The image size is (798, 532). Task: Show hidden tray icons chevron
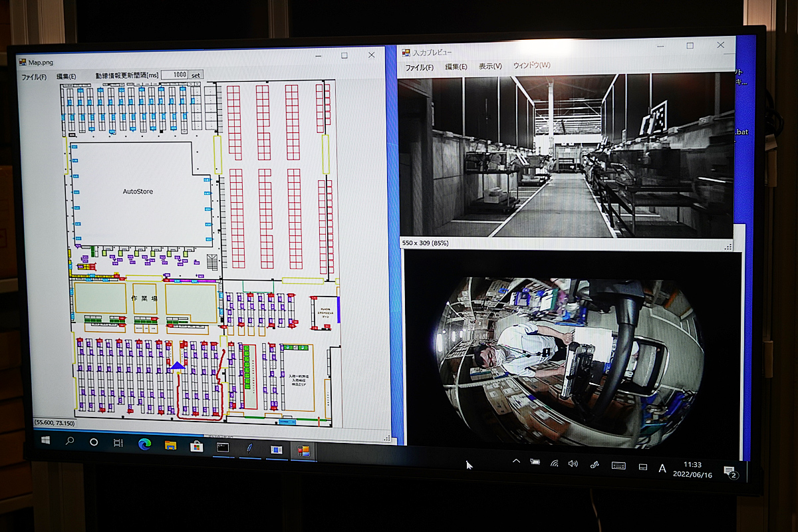click(516, 461)
